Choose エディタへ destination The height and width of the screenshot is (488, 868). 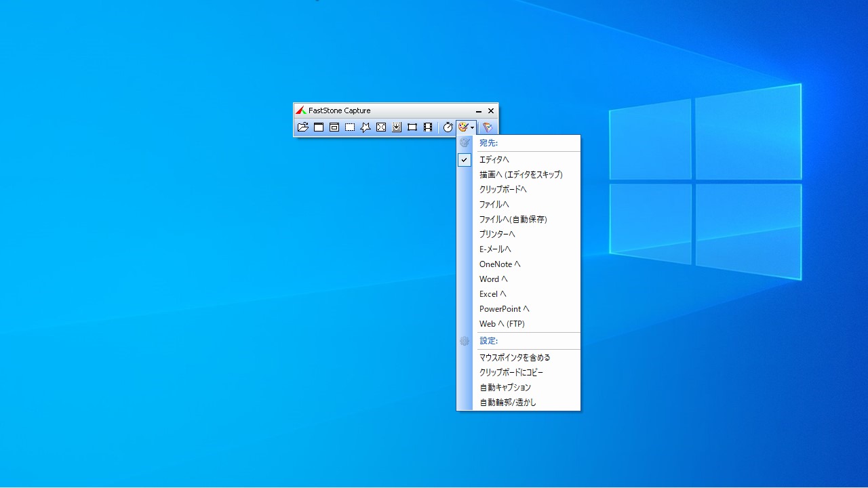[519, 160]
